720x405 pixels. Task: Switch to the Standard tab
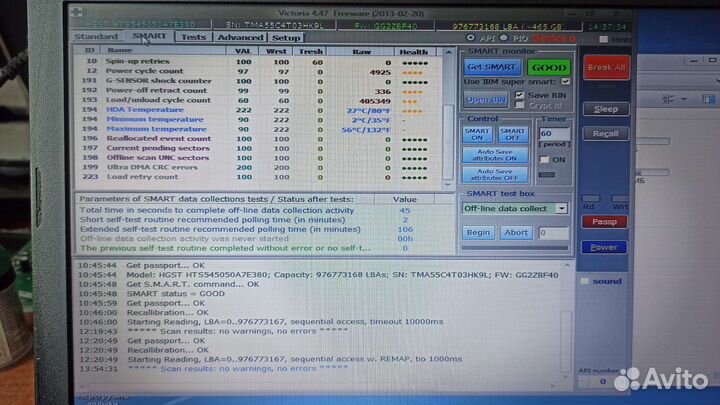[96, 36]
